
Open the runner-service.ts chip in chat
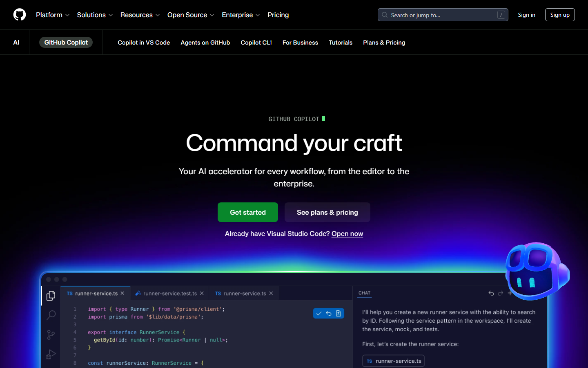point(394,361)
